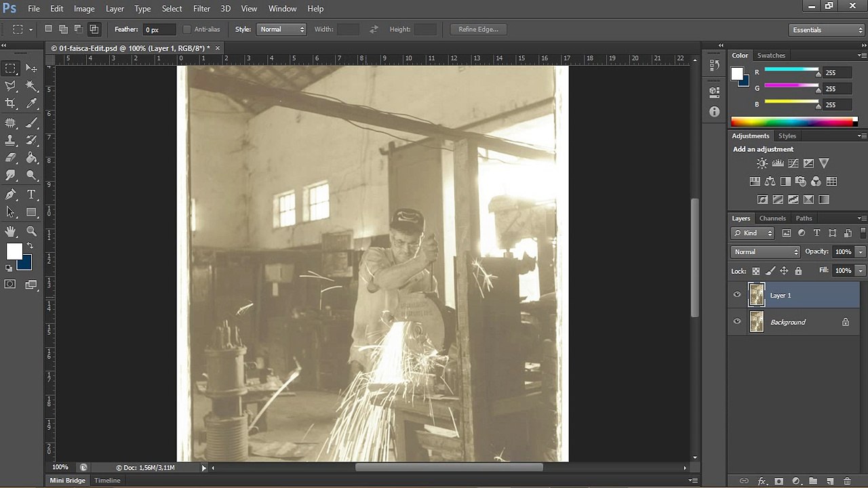Select the Eyedropper tool

click(x=32, y=104)
